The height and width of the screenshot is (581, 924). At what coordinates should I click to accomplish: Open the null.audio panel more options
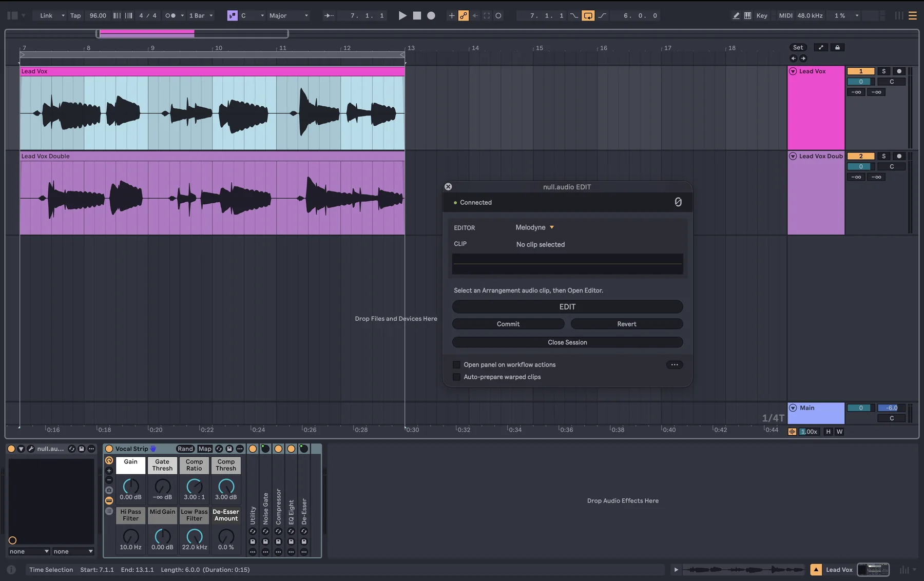[675, 365]
